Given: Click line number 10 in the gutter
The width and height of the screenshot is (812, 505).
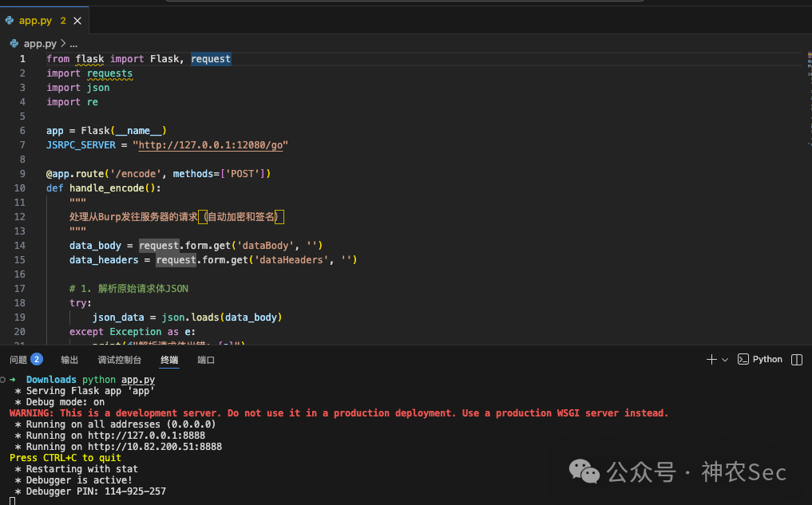Looking at the screenshot, I should (20, 187).
